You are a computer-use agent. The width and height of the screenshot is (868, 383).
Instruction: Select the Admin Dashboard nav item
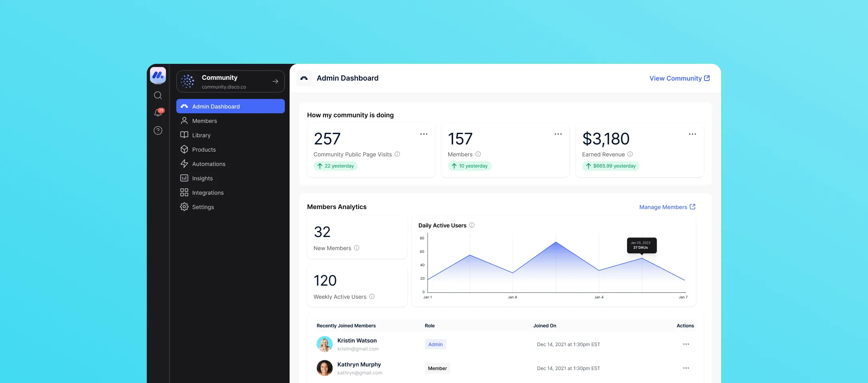(x=215, y=106)
